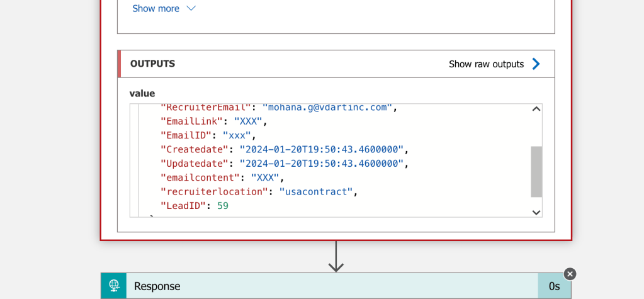
Task: Click scroll down arrow in value box
Action: click(x=536, y=212)
